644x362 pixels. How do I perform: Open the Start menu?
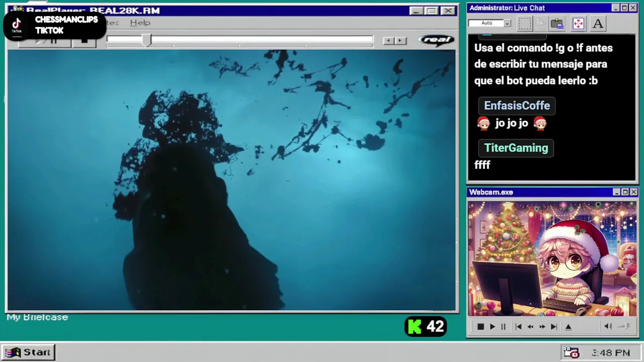click(x=29, y=352)
